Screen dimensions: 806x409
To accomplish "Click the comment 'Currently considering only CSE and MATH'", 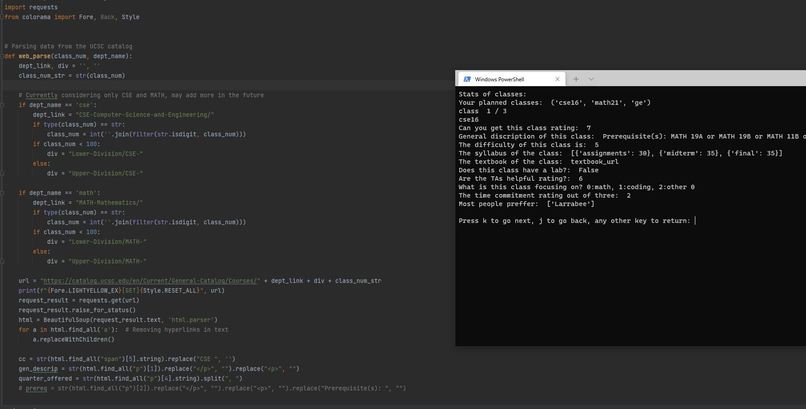I will 141,95.
